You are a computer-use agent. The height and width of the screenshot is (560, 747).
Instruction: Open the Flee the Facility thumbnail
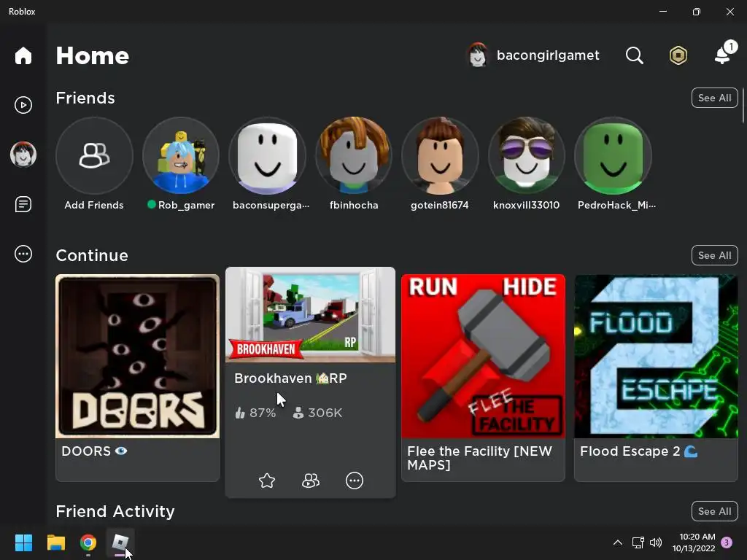[483, 356]
